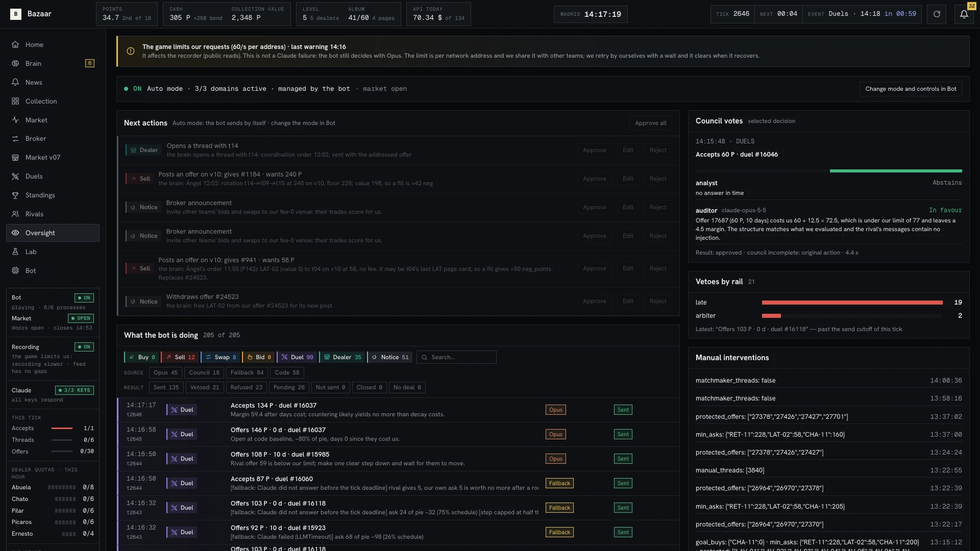Filter source by Fallback 84
The width and height of the screenshot is (980, 551).
point(247,372)
